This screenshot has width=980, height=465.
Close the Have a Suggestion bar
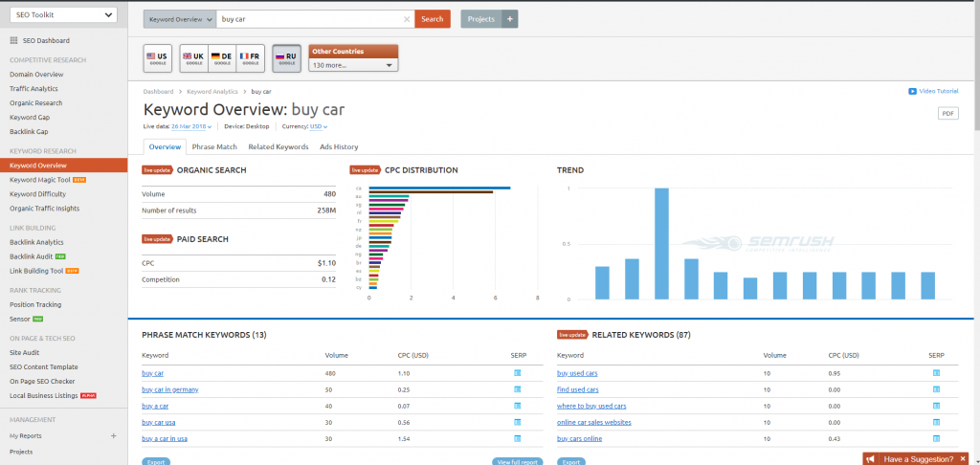click(x=962, y=459)
